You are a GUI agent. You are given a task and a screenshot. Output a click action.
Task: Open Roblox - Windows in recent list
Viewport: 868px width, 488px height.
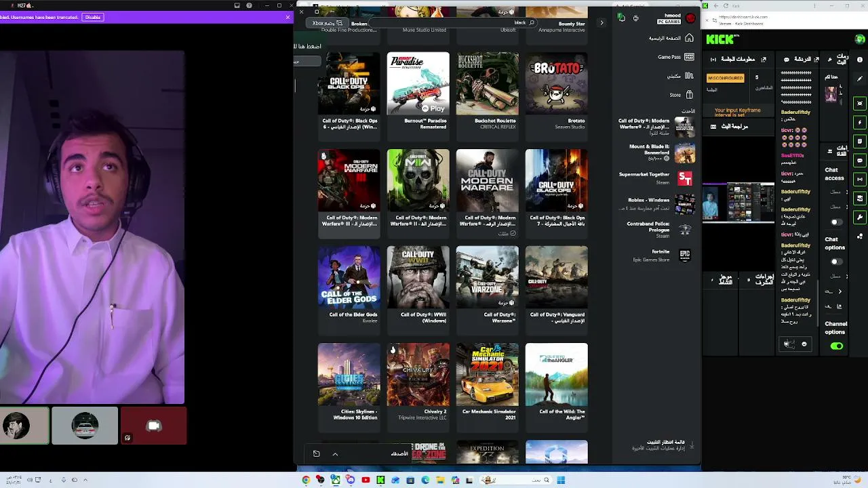[655, 203]
